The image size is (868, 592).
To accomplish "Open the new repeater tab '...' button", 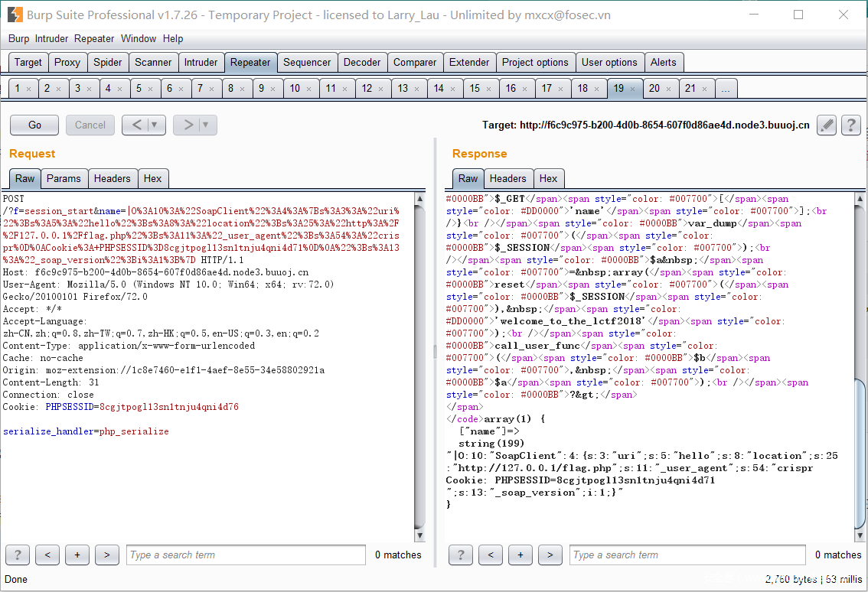I will (726, 89).
